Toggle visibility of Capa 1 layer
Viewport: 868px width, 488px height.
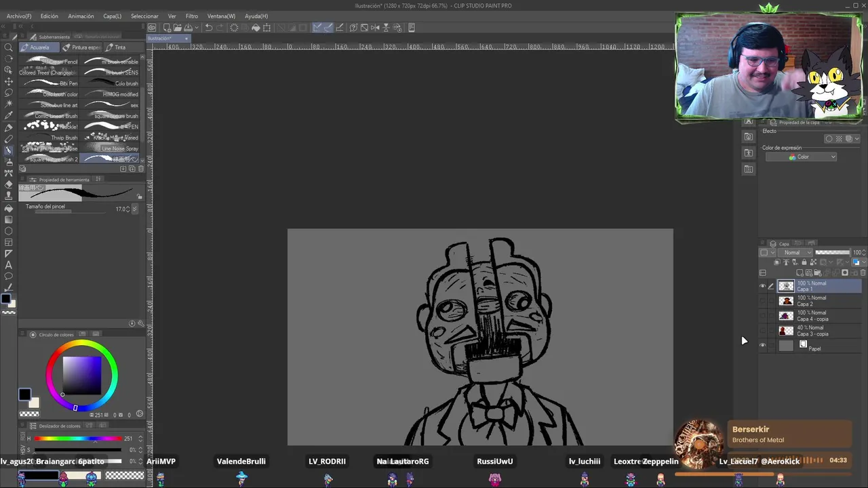click(762, 286)
